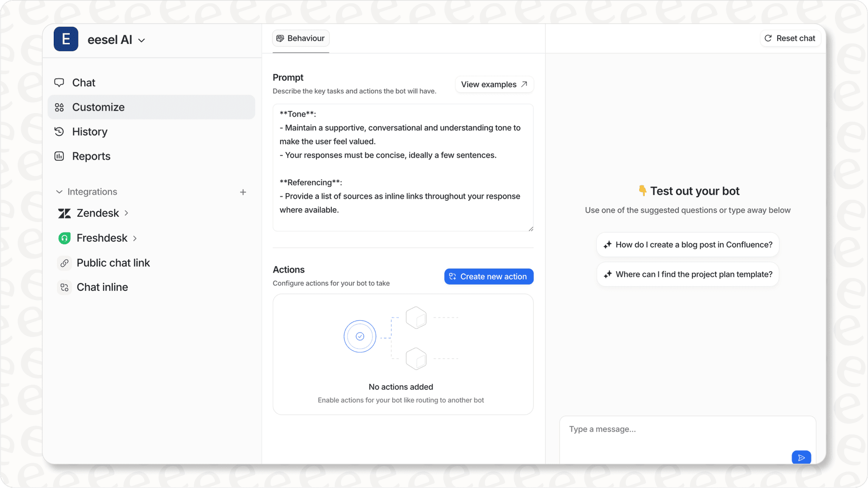Switch to the Behaviour tab

coord(301,38)
